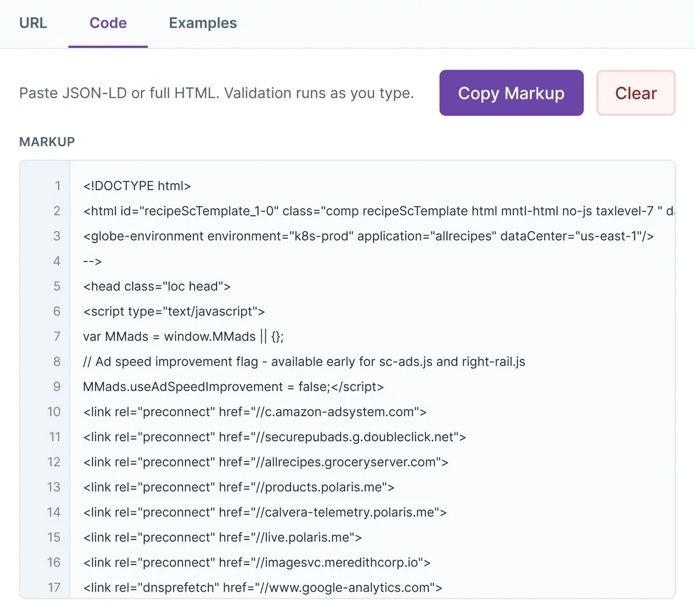Switch to the URL tab
The image size is (695, 616).
[x=33, y=23]
